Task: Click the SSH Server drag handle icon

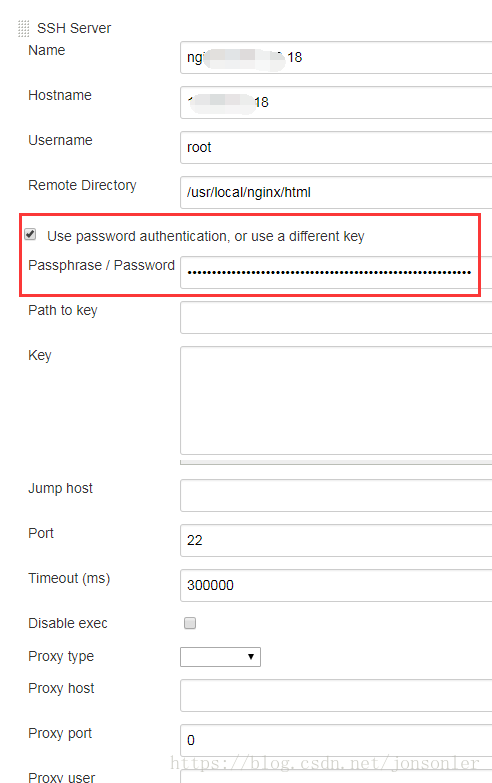Action: [x=23, y=28]
